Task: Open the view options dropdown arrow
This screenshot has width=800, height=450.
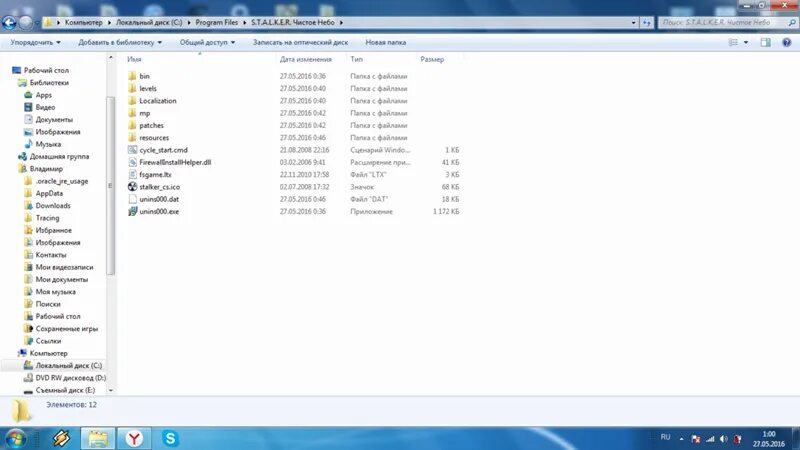Action: (x=746, y=42)
